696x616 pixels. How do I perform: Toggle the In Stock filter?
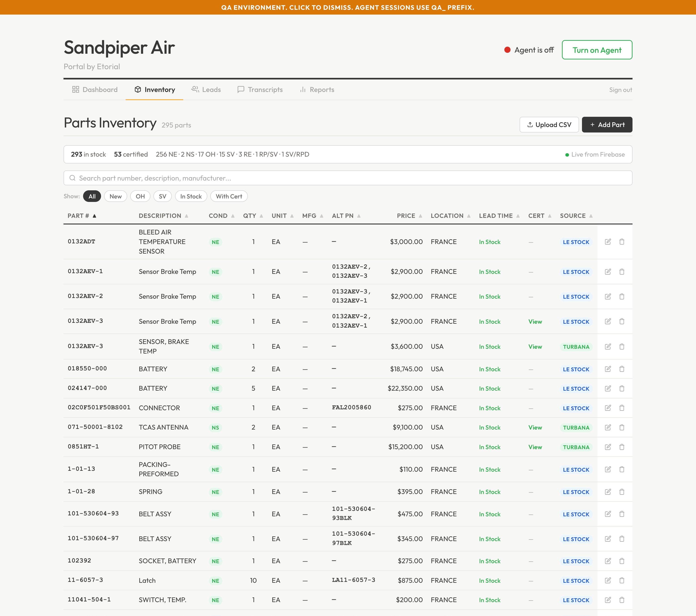pyautogui.click(x=191, y=196)
